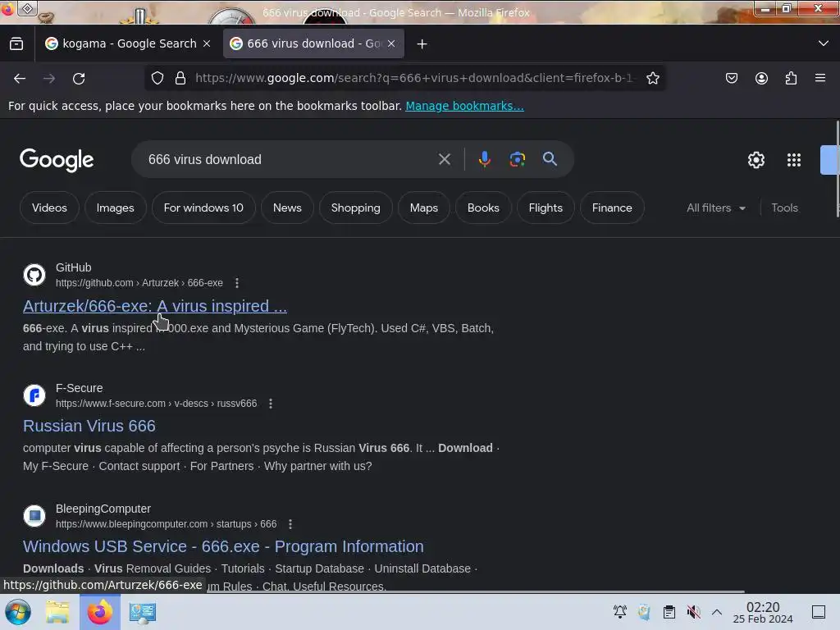Open the tracking protection shield icon
840x630 pixels.
(157, 78)
